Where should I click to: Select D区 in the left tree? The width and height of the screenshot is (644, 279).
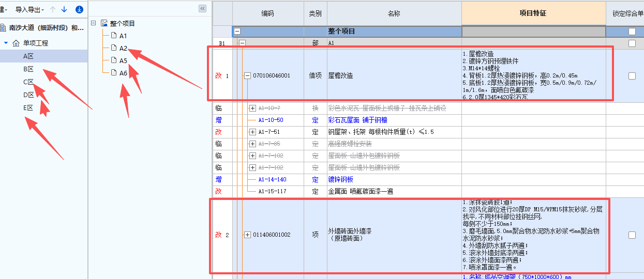tap(28, 95)
